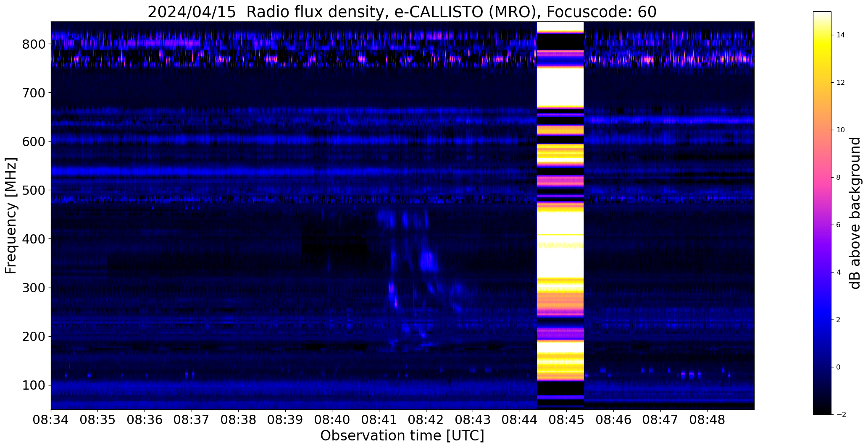Screen dimensions: 868x448
Task: Click the 500 MHz frequency tick label
Action: pyautogui.click(x=34, y=190)
